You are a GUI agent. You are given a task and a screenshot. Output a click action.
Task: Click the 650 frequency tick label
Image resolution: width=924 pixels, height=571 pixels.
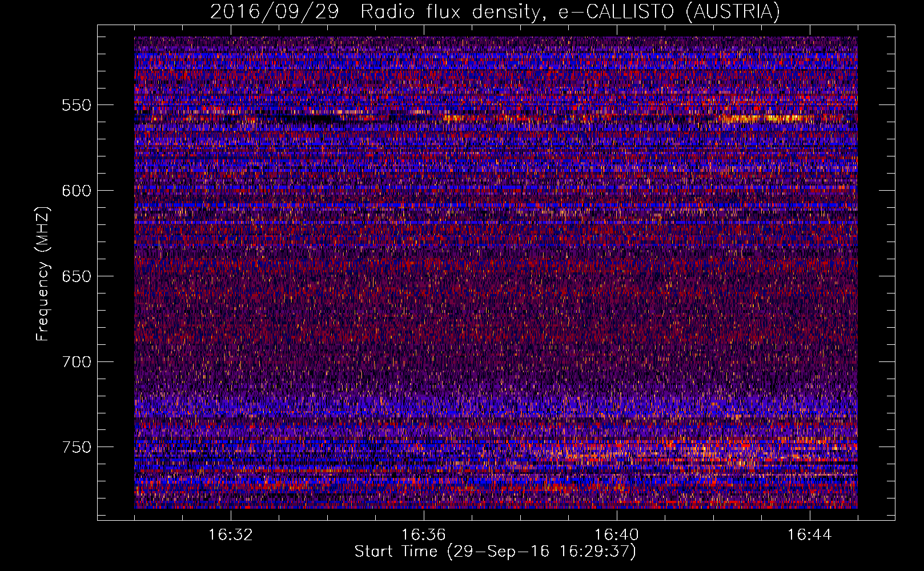77,276
